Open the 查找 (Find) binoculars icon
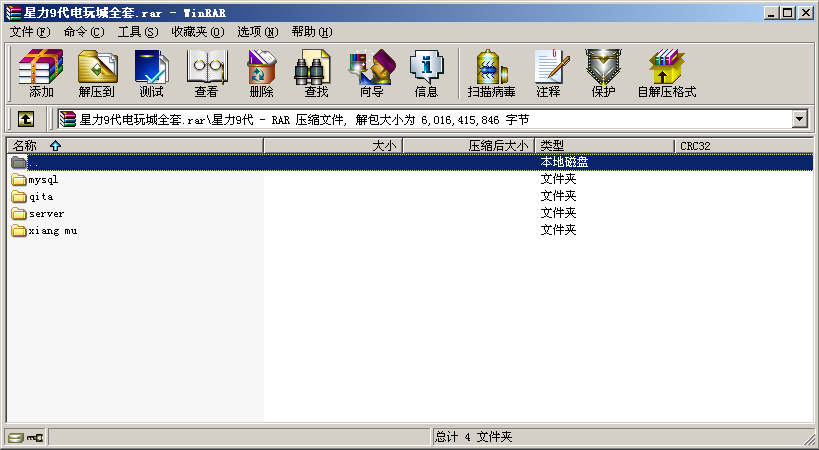The height and width of the screenshot is (450, 819). point(316,73)
